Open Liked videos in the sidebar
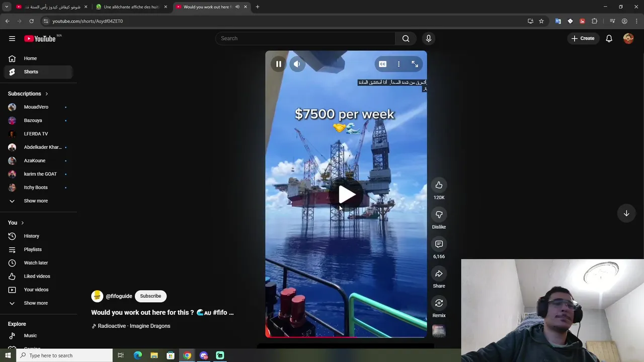Screen dimensions: 644x362 pos(38,276)
